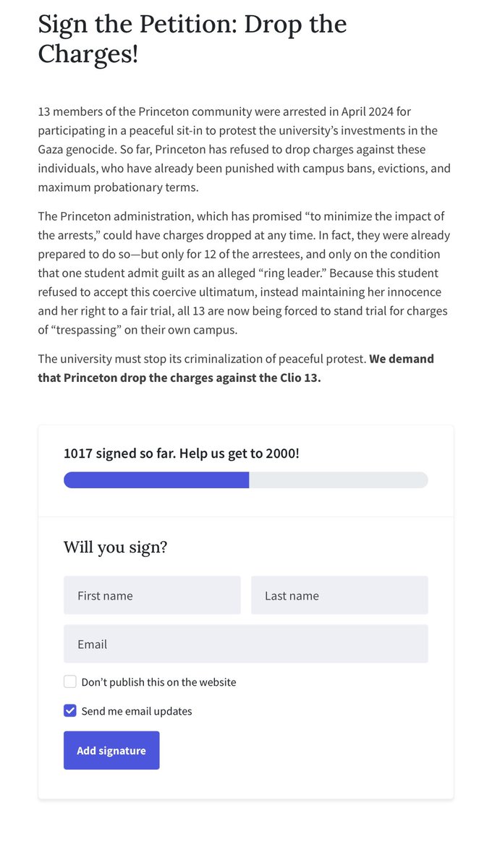Viewport: 492px width, 868px height.
Task: Uncheck the Send me email updates checkbox
Action: [70, 710]
